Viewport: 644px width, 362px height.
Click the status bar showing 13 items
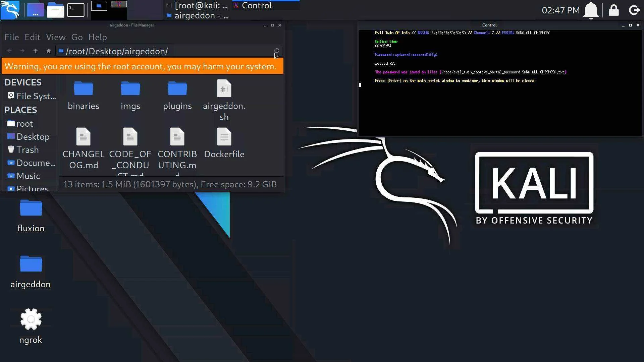point(170,184)
